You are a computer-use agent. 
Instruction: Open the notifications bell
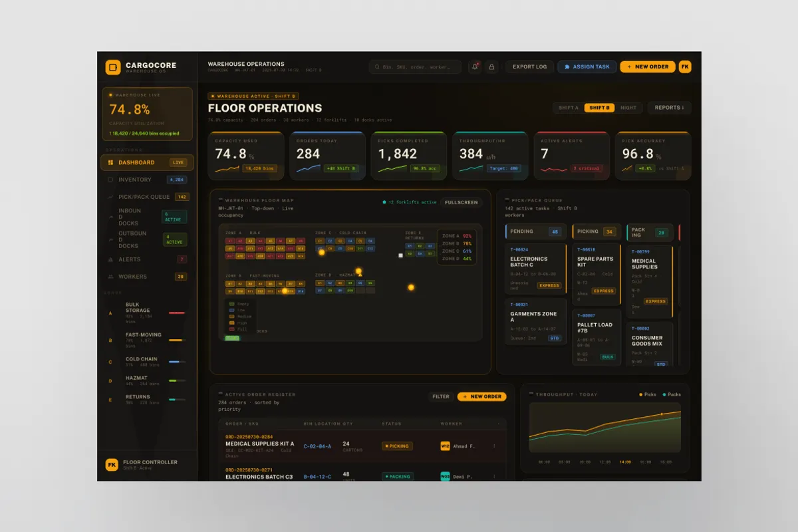[475, 66]
